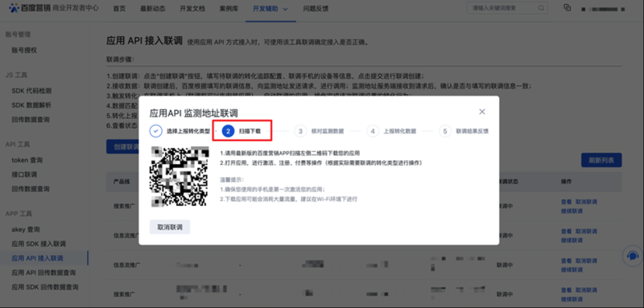Click the API 工具 section heading

point(18,145)
